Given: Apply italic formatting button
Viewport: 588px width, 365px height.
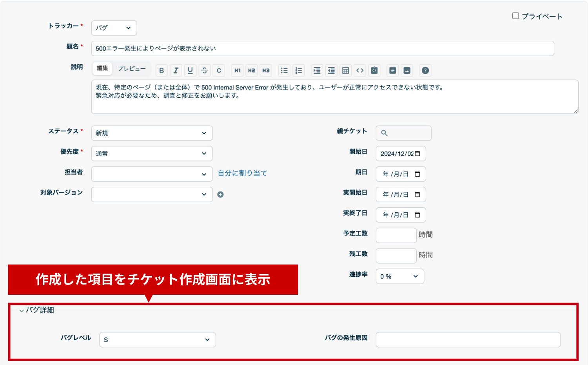Looking at the screenshot, I should pyautogui.click(x=176, y=71).
